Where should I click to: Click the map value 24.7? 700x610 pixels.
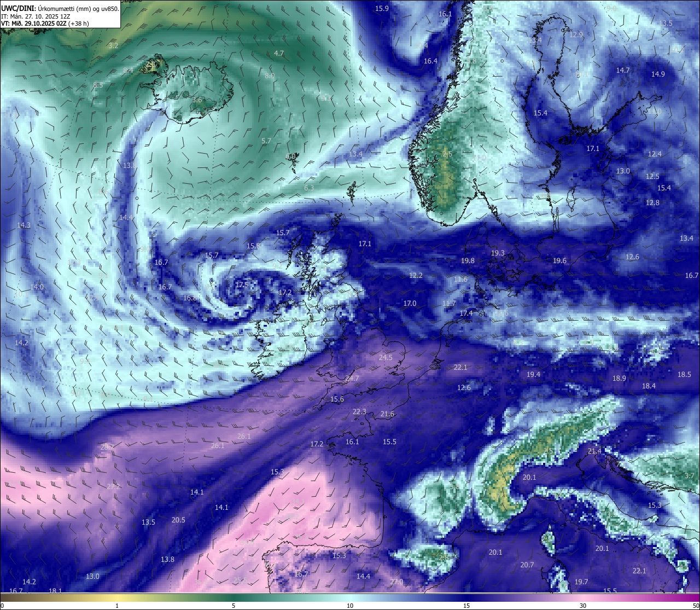[x=352, y=378]
